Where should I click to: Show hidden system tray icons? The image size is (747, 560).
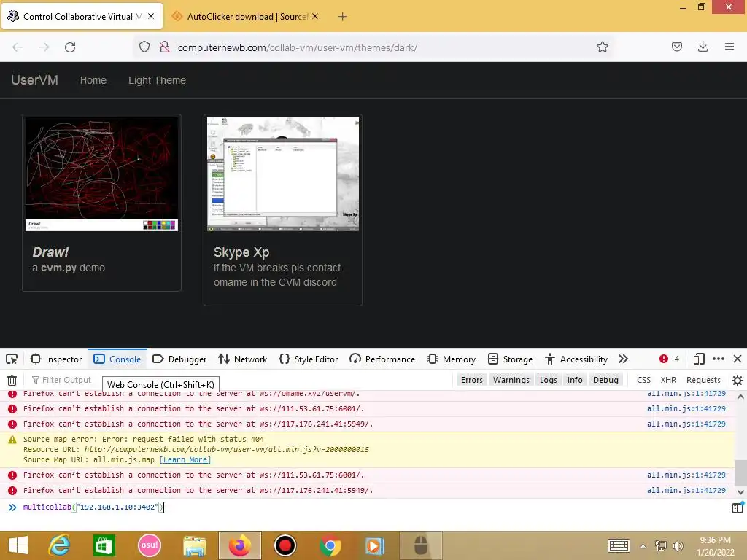coord(643,545)
